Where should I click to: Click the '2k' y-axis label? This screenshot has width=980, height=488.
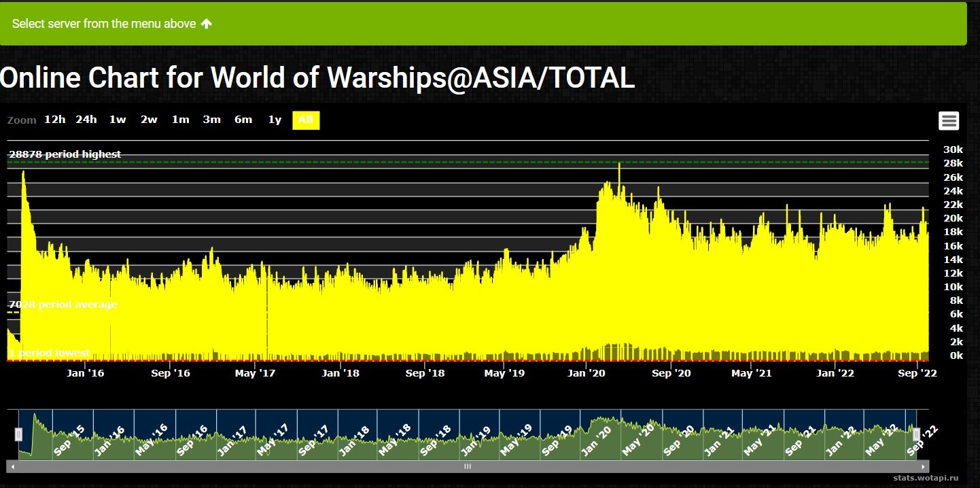[x=956, y=342]
